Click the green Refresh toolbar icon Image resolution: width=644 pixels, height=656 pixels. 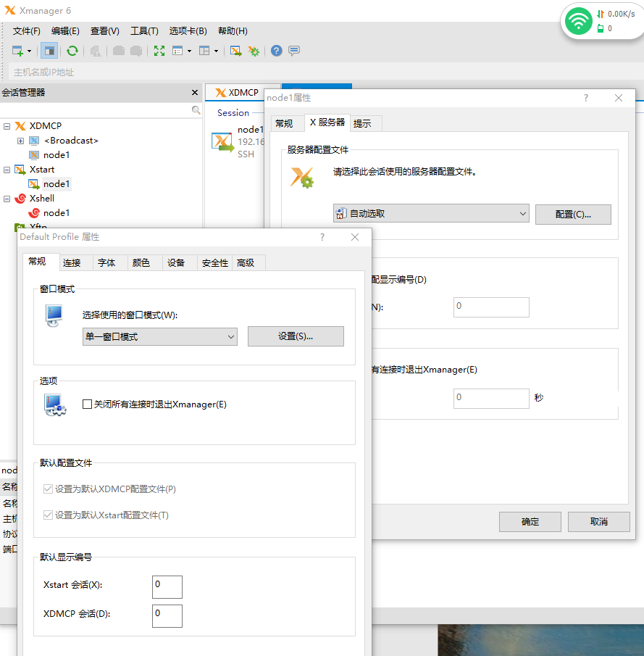click(x=72, y=51)
